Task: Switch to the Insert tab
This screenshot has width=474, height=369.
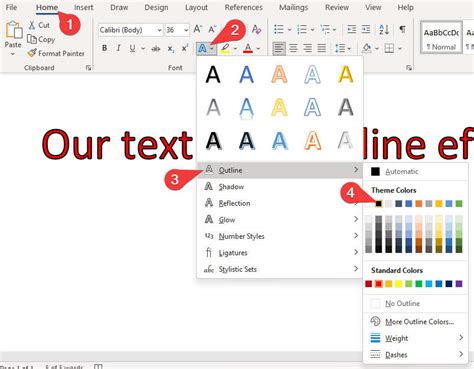Action: coord(84,7)
